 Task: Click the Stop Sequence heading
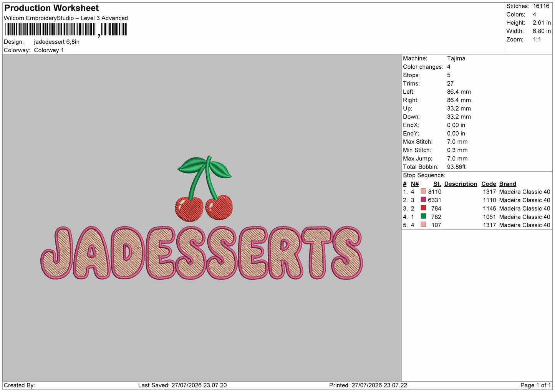tap(424, 175)
